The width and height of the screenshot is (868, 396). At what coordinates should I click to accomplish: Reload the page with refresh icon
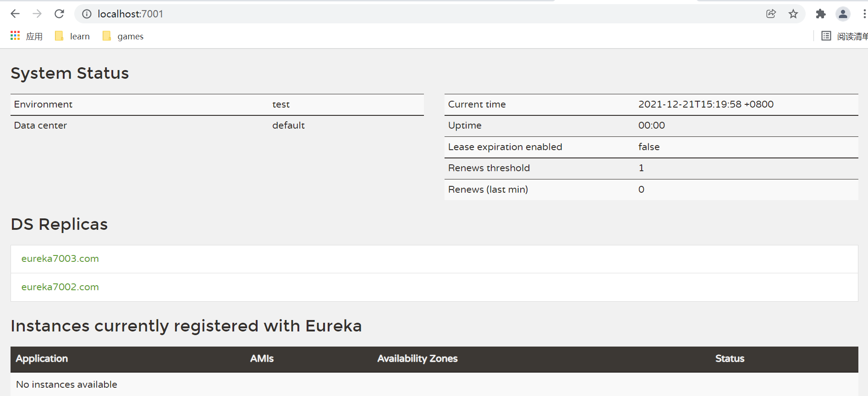click(x=59, y=14)
